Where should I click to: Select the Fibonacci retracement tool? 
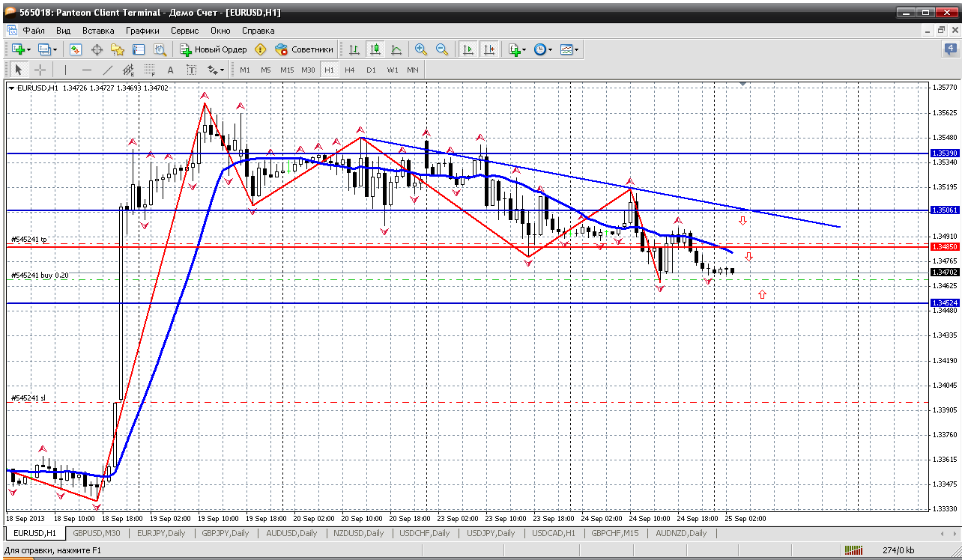coord(149,70)
